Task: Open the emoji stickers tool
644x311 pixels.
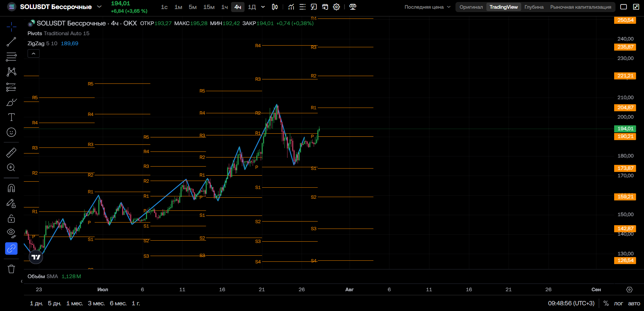Action: coord(11,132)
